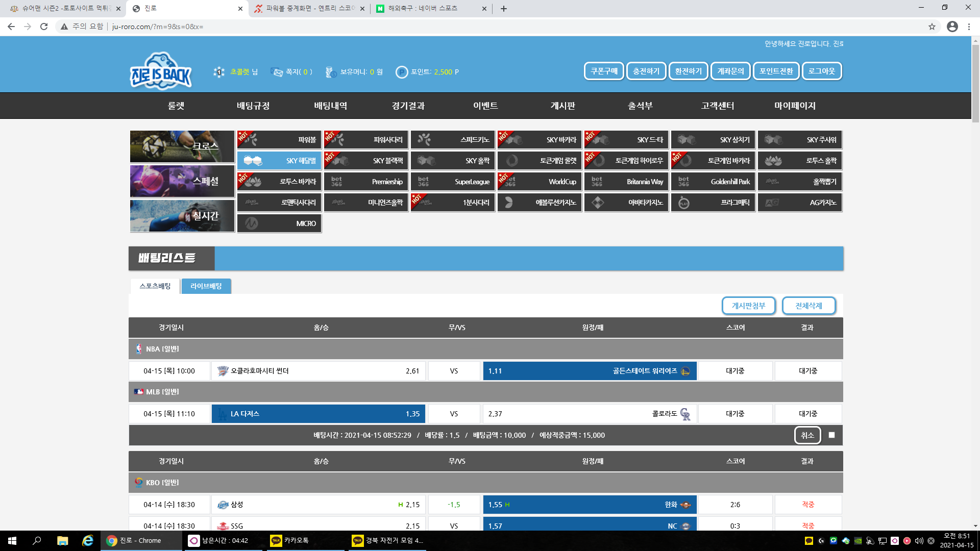Cancel the bet with the 취소 button

(x=807, y=435)
